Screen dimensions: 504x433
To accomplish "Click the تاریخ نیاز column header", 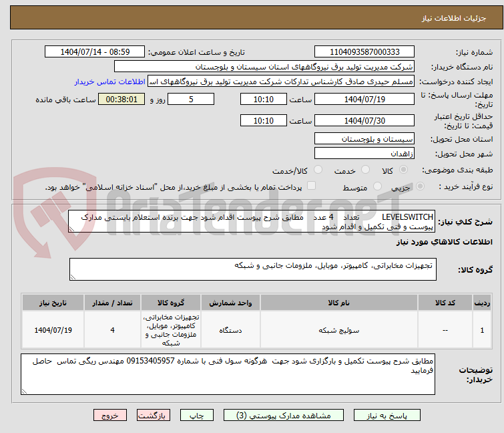I will coord(53,303).
